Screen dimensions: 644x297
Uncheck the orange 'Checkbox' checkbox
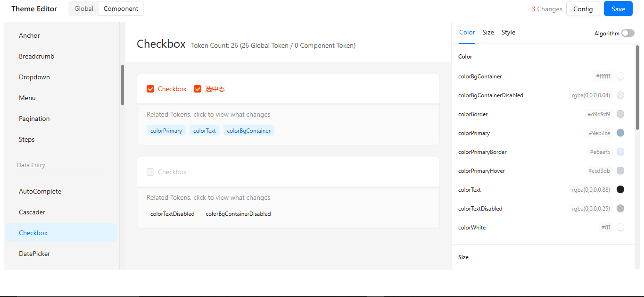[150, 89]
